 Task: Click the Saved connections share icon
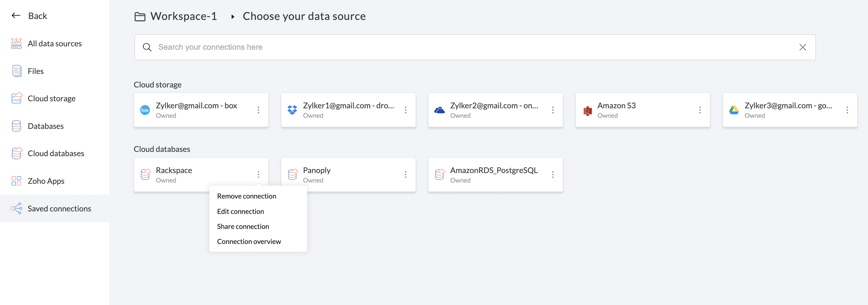[16, 209]
